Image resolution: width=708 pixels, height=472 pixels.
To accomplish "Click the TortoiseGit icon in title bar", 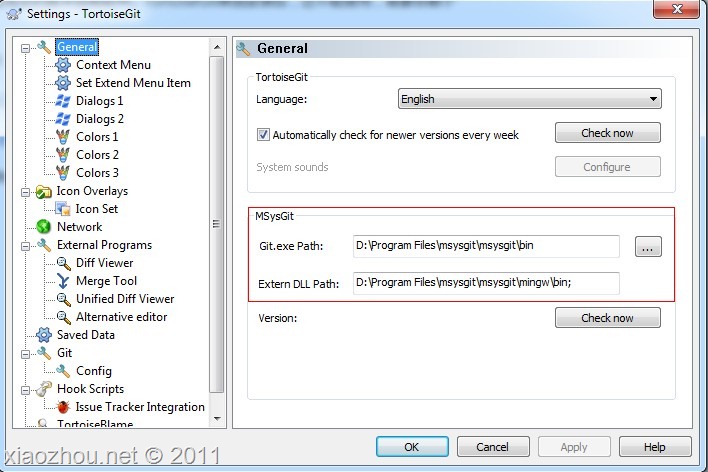I will tap(14, 14).
